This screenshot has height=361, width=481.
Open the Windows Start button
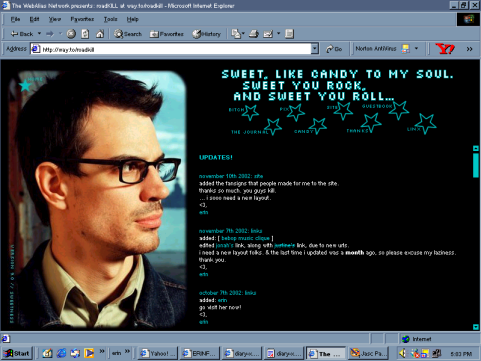(17, 353)
